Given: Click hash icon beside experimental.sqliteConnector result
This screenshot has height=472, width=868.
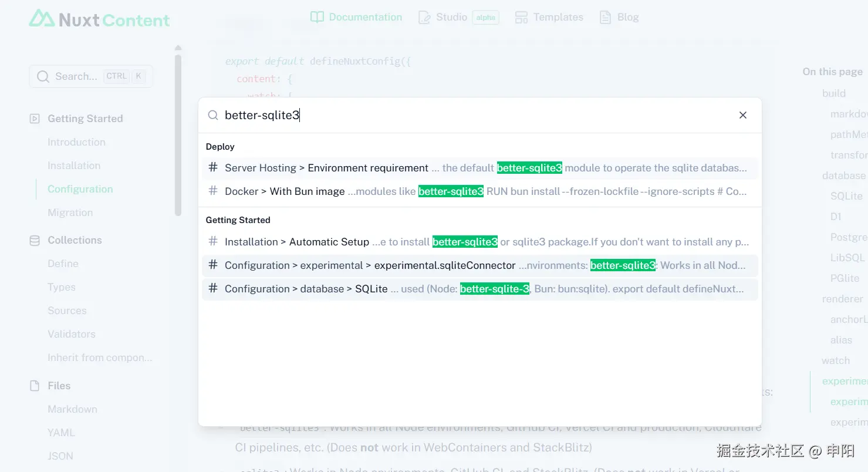Looking at the screenshot, I should coord(213,265).
